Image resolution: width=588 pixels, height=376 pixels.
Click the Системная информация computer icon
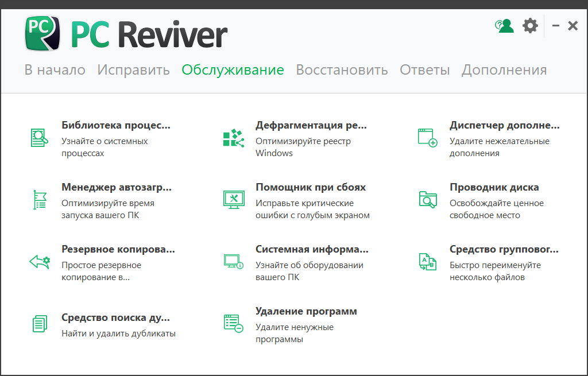(233, 262)
